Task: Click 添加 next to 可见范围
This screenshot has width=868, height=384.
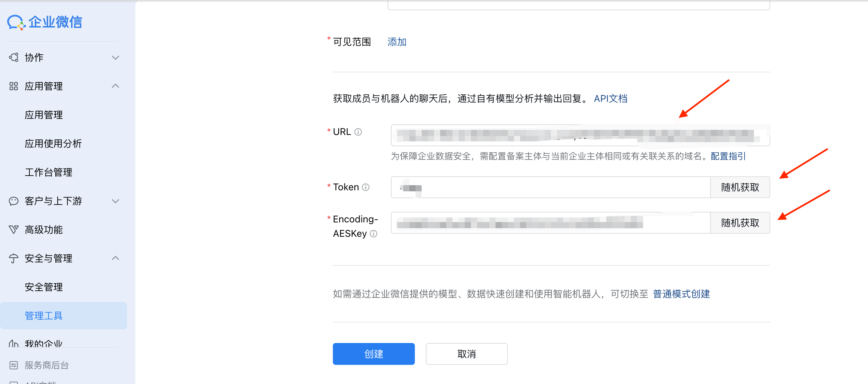Action: [397, 42]
